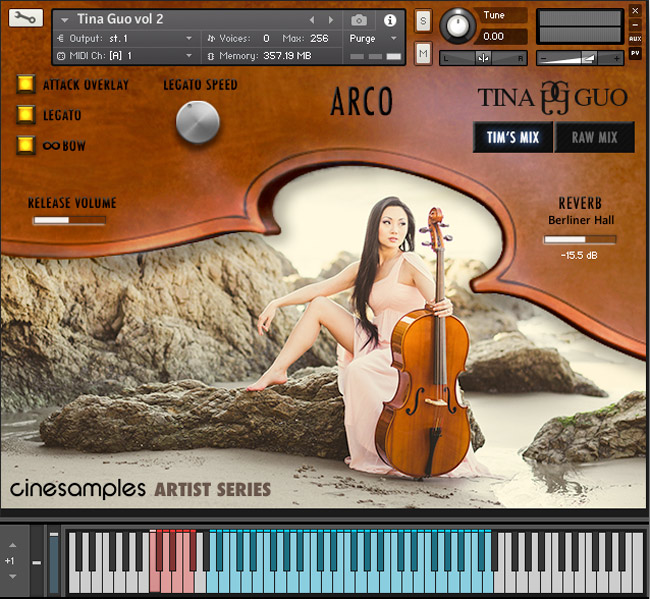This screenshot has width=650, height=599.
Task: Click the Legato Speed knob
Action: click(197, 122)
